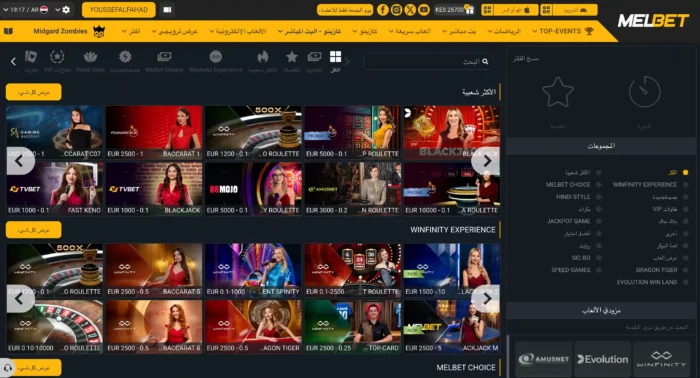Image resolution: width=700 pixels, height=378 pixels.
Task: Filter by Amusnet provider logo
Action: (544, 359)
